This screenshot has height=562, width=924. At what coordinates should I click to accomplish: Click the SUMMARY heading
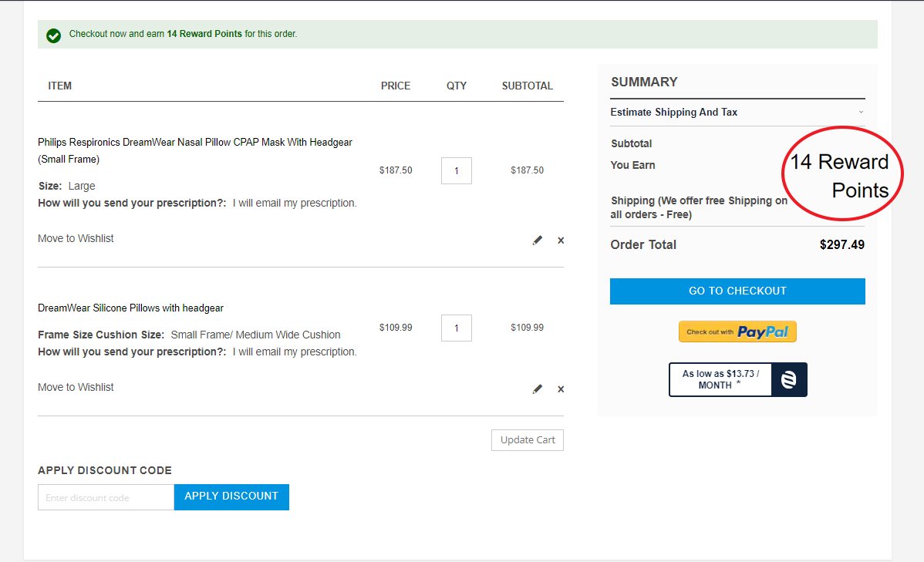pos(644,82)
